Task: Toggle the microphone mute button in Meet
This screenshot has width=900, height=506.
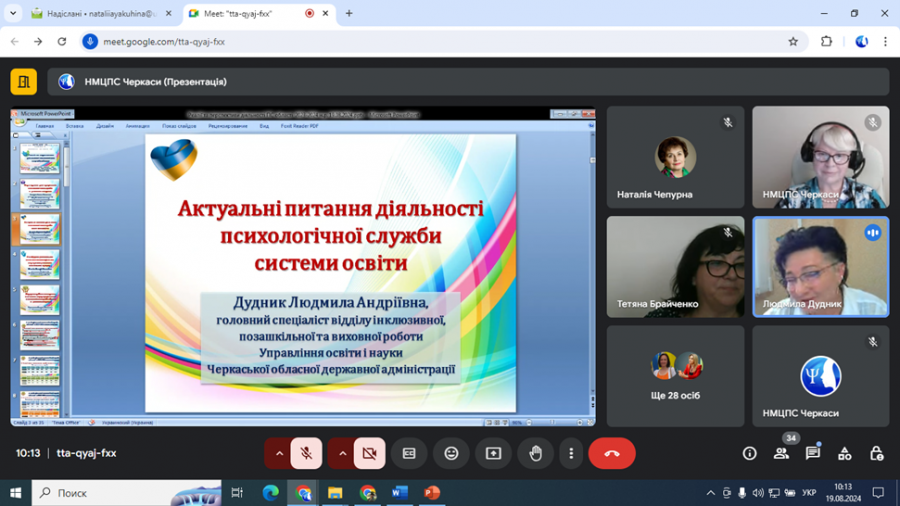Action: pos(306,453)
